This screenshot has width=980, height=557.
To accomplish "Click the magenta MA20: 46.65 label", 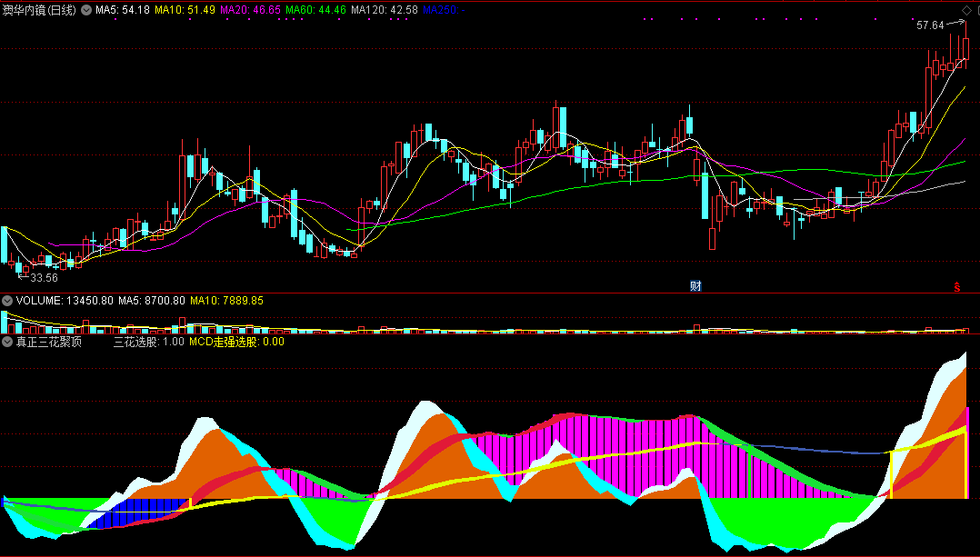I will pos(250,10).
